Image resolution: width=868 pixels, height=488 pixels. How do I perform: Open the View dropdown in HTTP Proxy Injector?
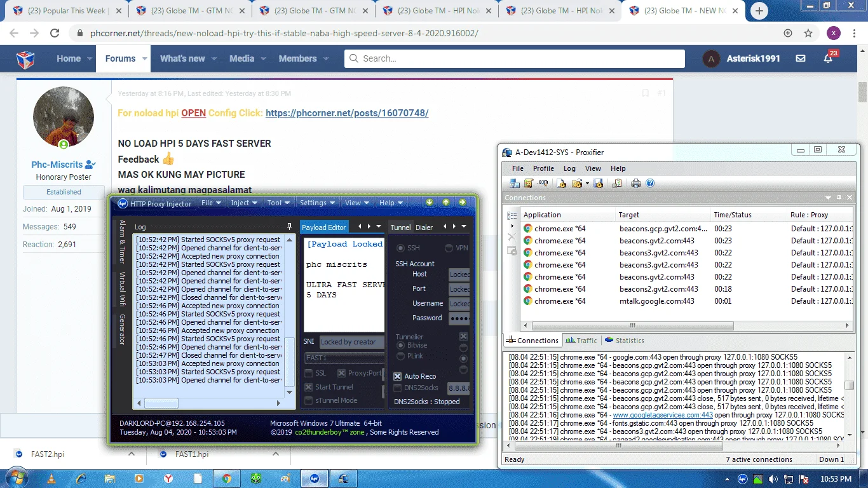357,203
